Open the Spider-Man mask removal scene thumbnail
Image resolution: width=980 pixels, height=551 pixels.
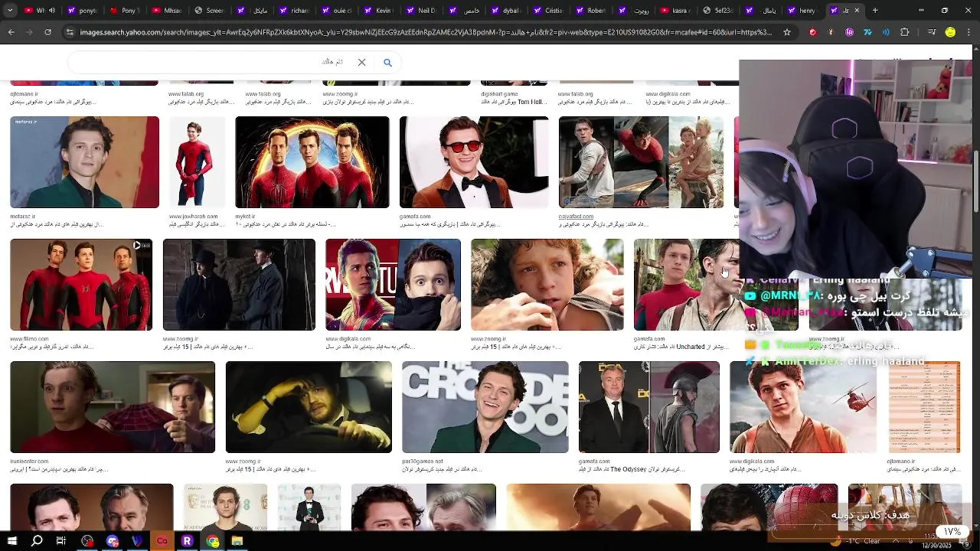113,407
